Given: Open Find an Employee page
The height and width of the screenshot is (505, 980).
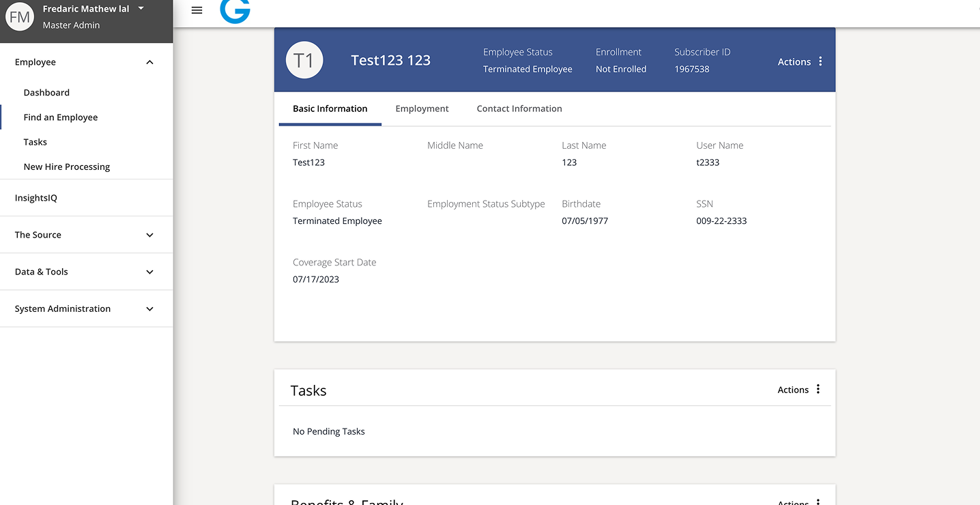Looking at the screenshot, I should [61, 117].
